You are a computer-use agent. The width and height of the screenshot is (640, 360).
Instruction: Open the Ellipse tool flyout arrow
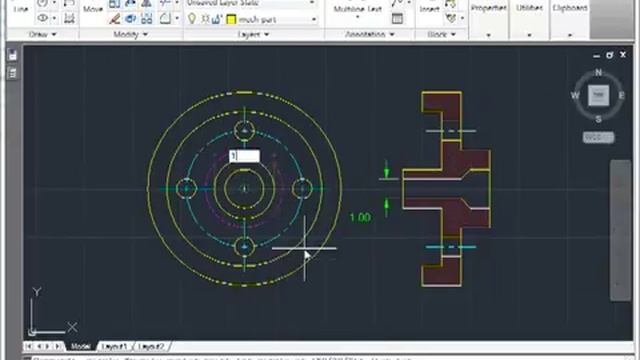[x=54, y=18]
